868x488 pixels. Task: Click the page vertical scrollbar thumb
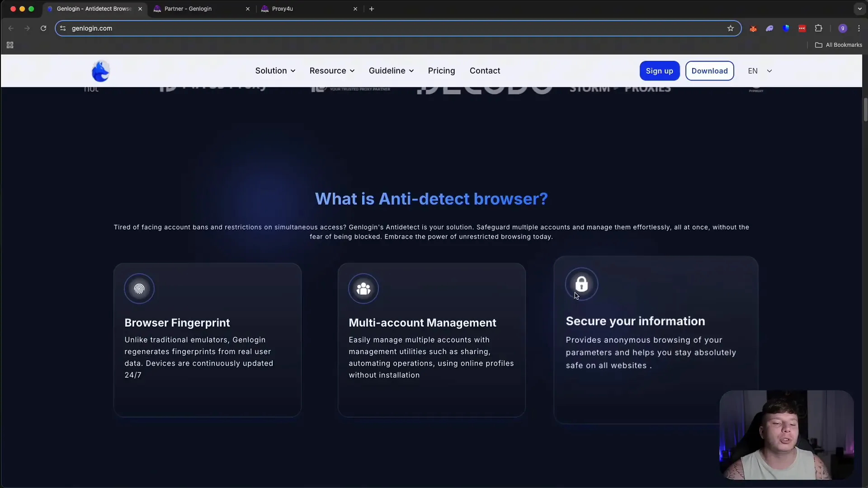click(x=865, y=110)
